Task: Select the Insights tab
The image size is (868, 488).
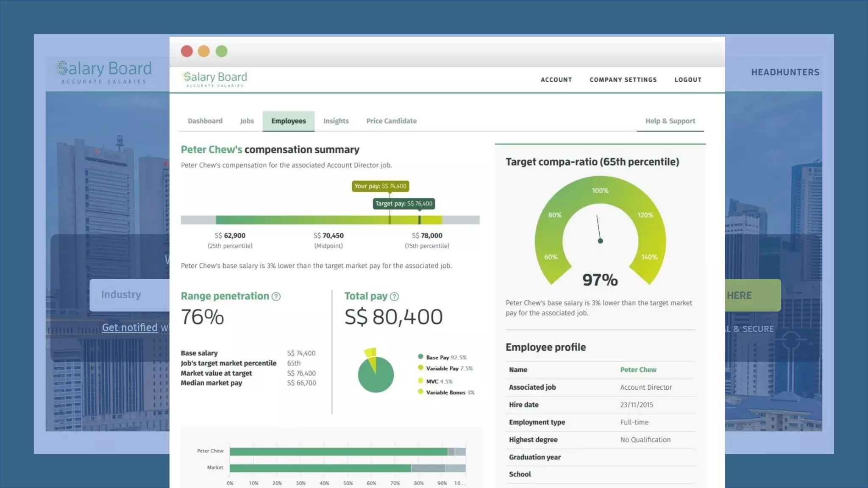Action: tap(336, 121)
